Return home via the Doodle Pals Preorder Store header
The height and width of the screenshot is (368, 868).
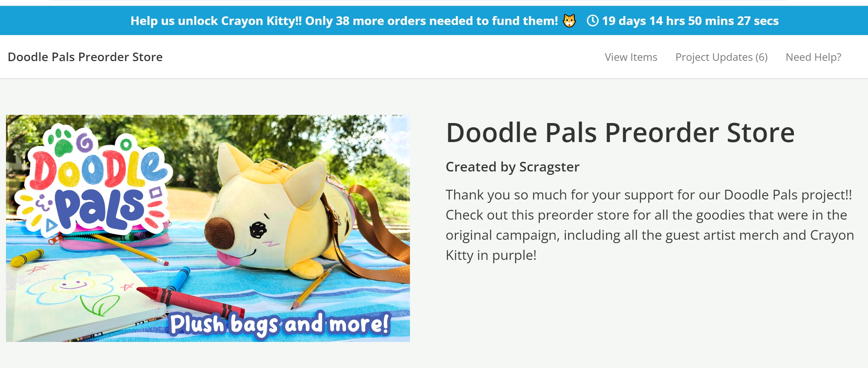pos(85,57)
